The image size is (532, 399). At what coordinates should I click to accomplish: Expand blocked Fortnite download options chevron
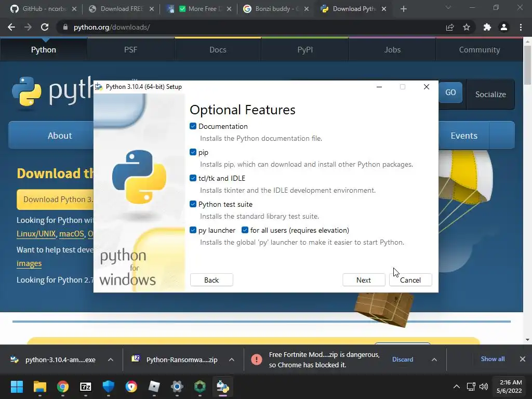pos(434,360)
